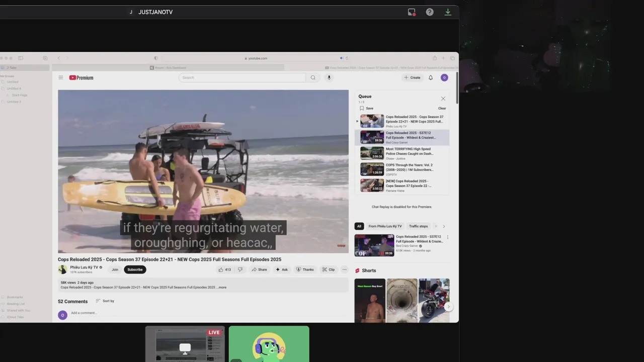Play queued Most TERRIFYING High Speed Chases
The height and width of the screenshot is (362, 644).
(402, 153)
